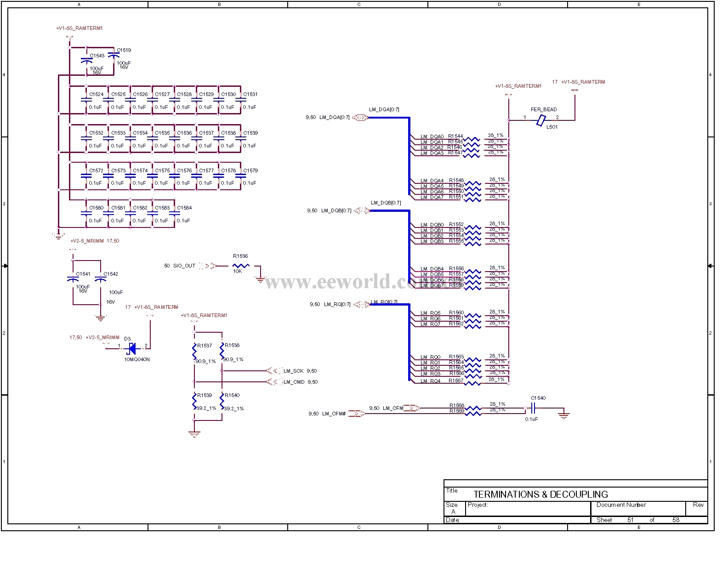This screenshot has height=562, width=728.
Task: Select the '+V2-5_MRIMM 17,50' power label
Action: click(x=95, y=241)
